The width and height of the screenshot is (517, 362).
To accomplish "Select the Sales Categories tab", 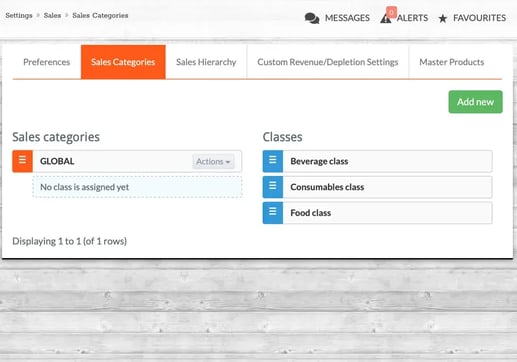I will 123,62.
